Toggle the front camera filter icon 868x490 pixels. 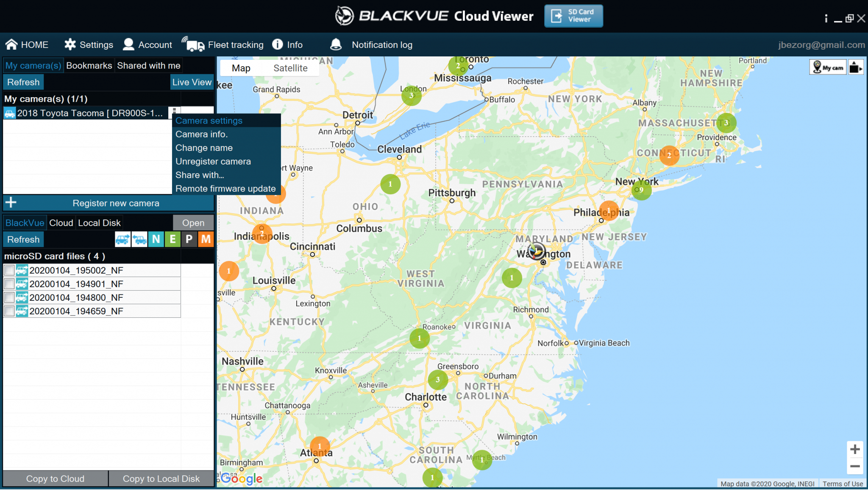tap(122, 239)
